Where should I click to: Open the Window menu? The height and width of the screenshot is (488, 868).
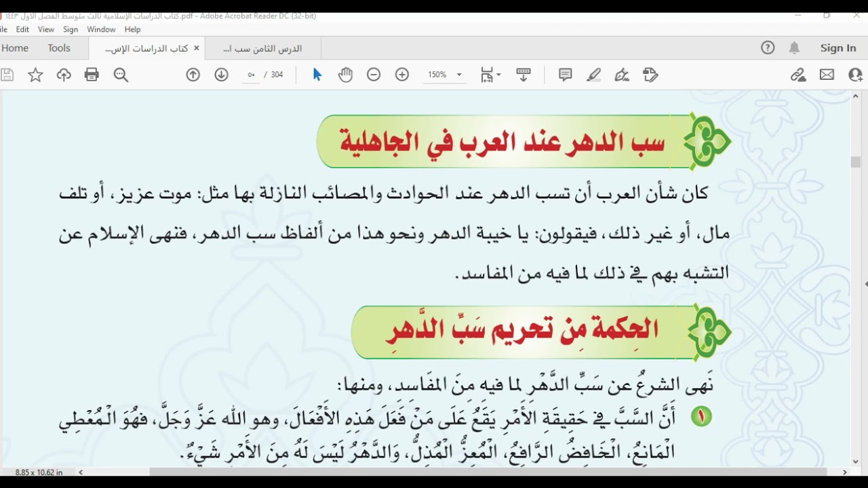[x=101, y=29]
